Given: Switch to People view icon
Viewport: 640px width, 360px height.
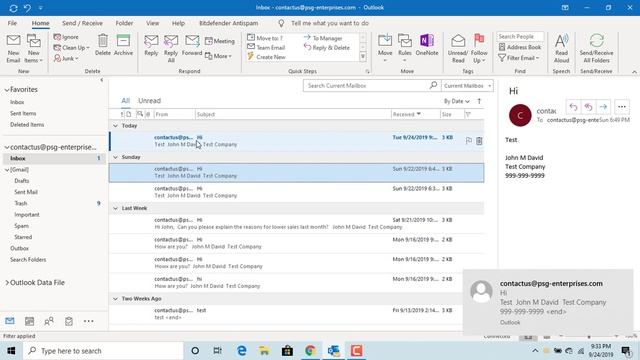Looking at the screenshot, I should tap(49, 321).
